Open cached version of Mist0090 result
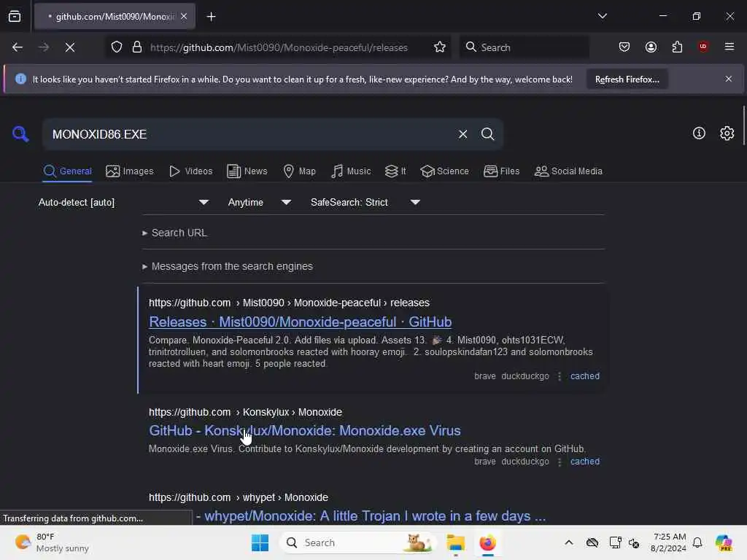Screen dimensions: 747x560 (584, 376)
